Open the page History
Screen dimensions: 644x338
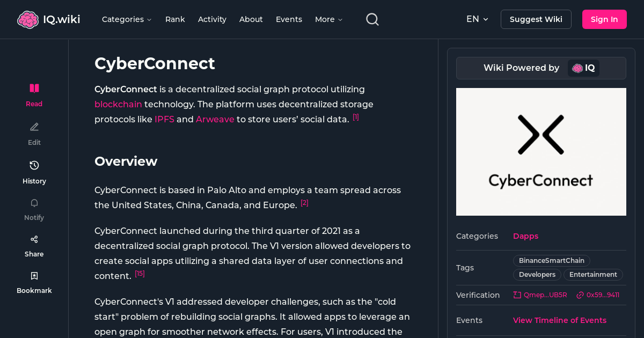(34, 171)
